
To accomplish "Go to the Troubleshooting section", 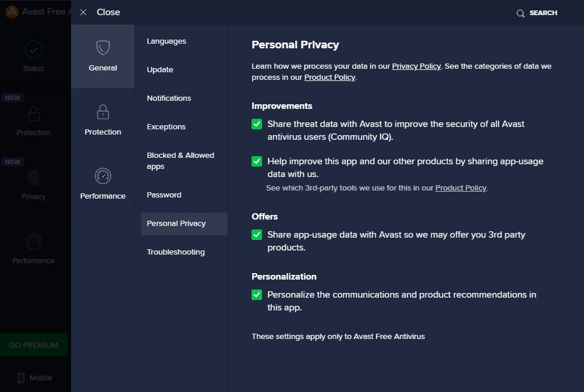I will tap(176, 252).
